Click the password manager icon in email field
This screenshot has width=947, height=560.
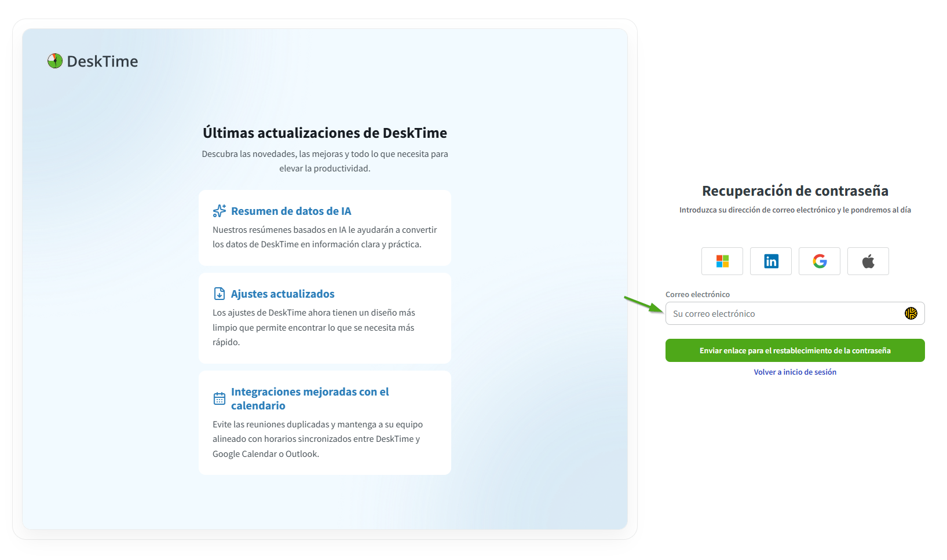(x=911, y=313)
